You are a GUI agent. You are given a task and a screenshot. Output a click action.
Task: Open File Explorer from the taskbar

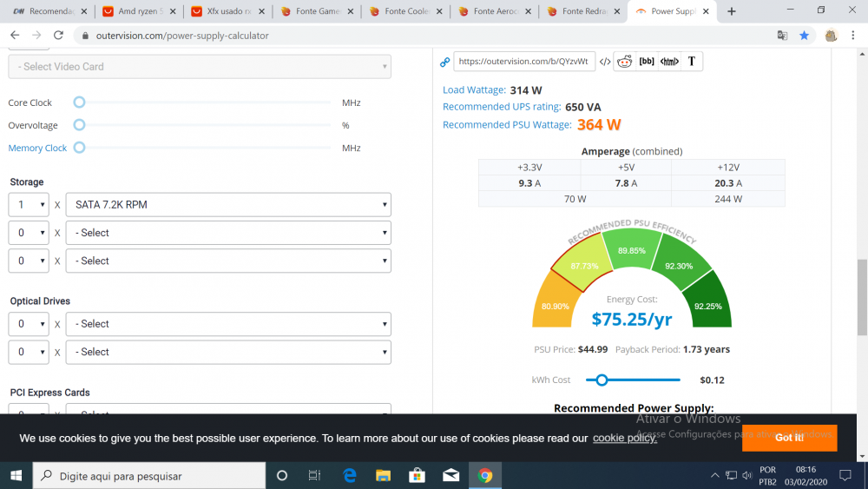[383, 475]
